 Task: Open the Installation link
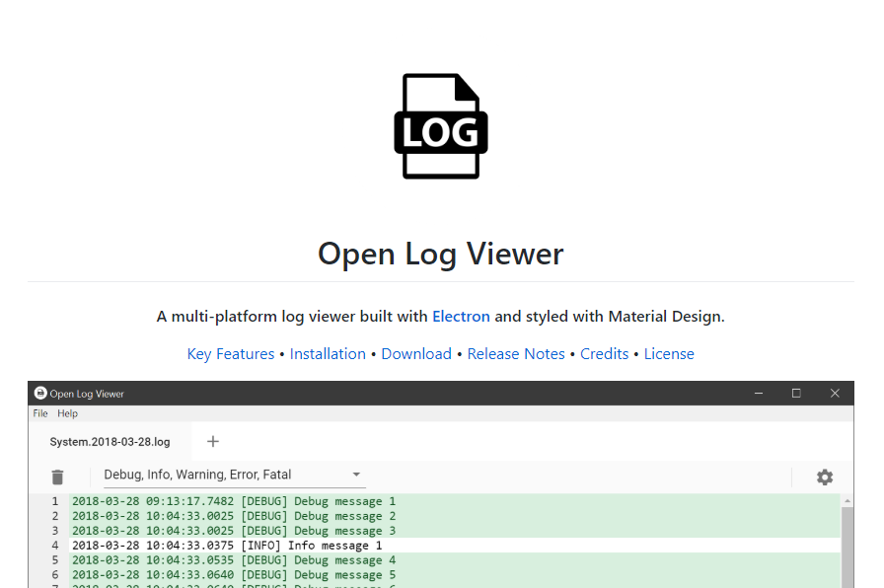(328, 354)
